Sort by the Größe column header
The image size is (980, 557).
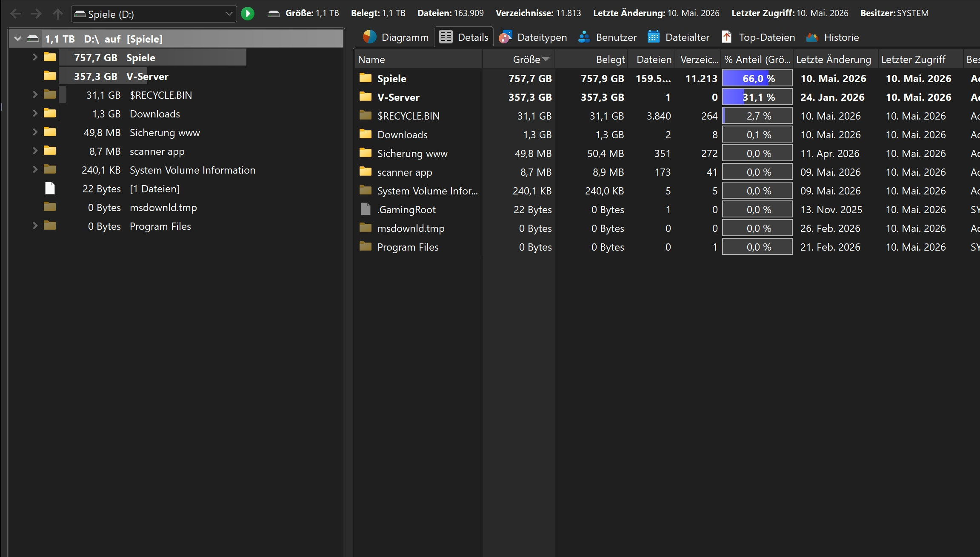pos(519,60)
